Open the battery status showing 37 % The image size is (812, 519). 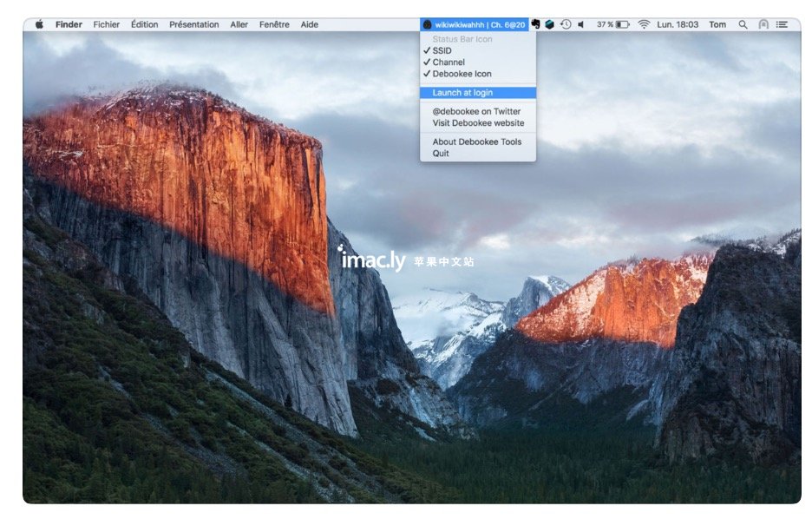pyautogui.click(x=612, y=24)
